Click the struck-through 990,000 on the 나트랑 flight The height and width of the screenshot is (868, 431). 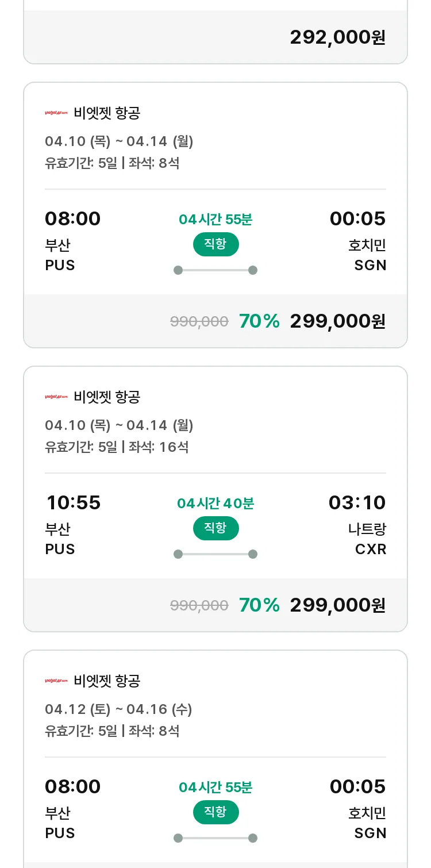coord(199,606)
